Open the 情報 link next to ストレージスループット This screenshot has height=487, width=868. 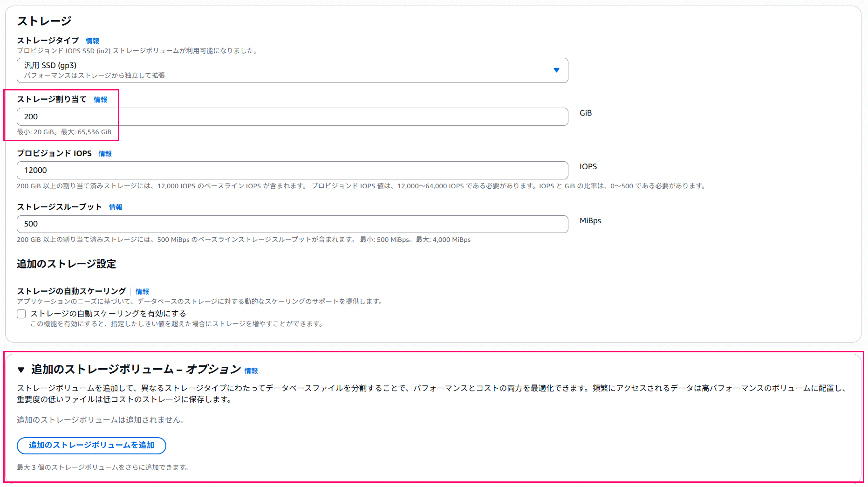click(x=115, y=207)
